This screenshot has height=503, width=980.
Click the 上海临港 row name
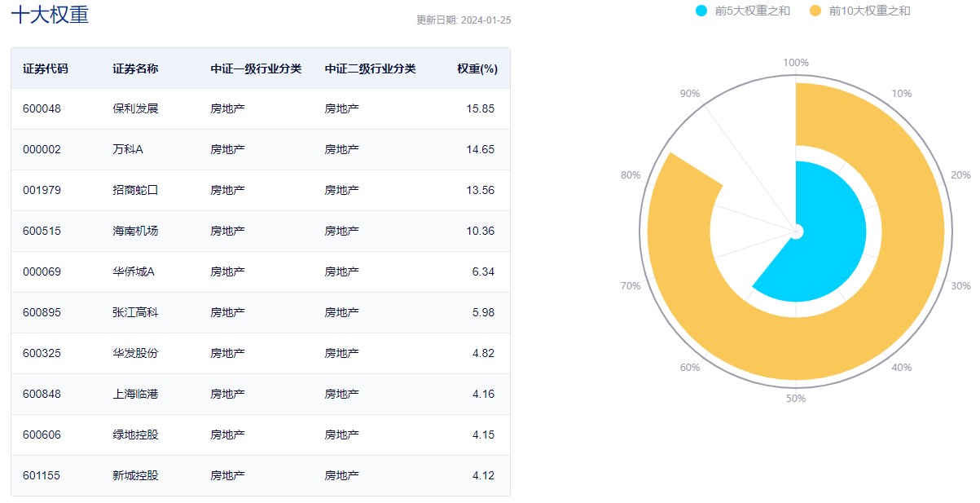[x=135, y=394]
